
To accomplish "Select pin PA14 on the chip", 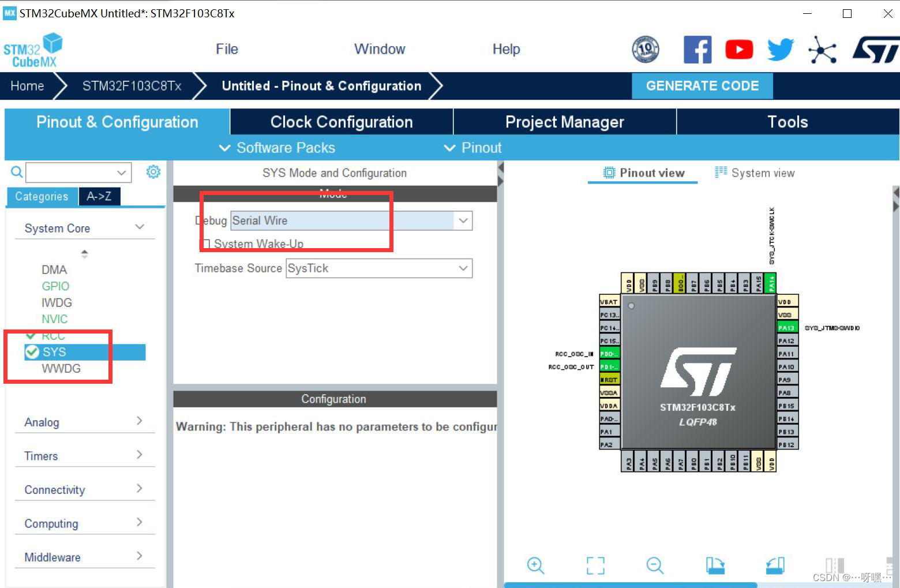I will tap(771, 283).
